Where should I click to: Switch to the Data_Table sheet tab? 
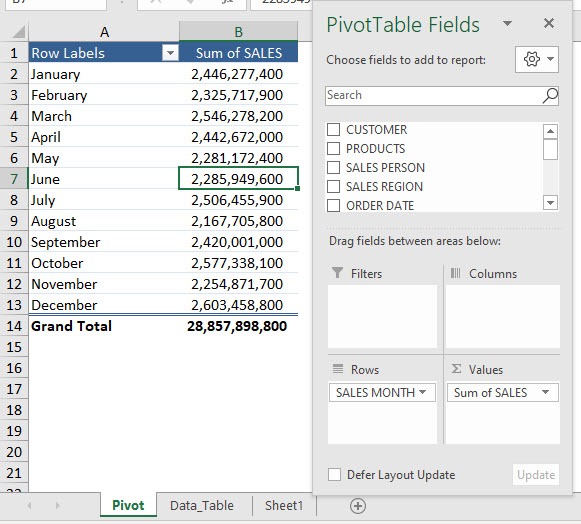[202, 505]
